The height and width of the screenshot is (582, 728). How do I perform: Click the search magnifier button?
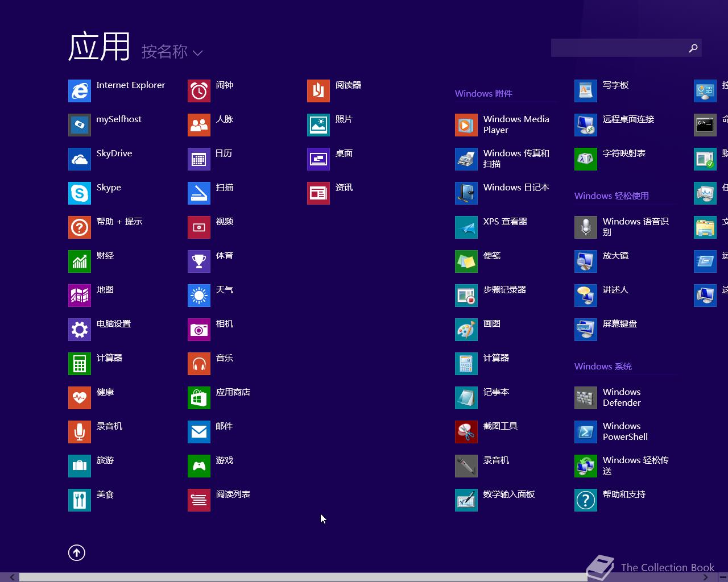click(693, 48)
